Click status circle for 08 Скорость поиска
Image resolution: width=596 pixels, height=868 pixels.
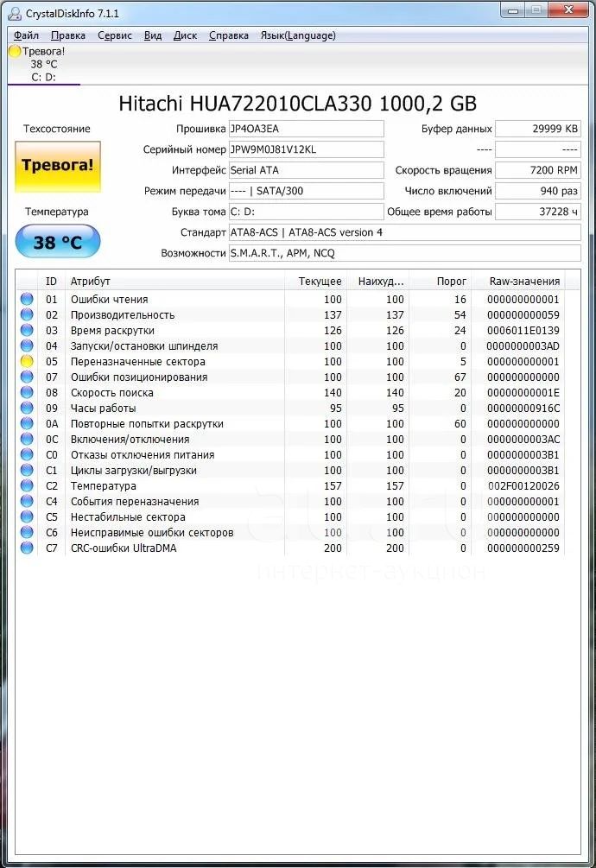click(27, 392)
